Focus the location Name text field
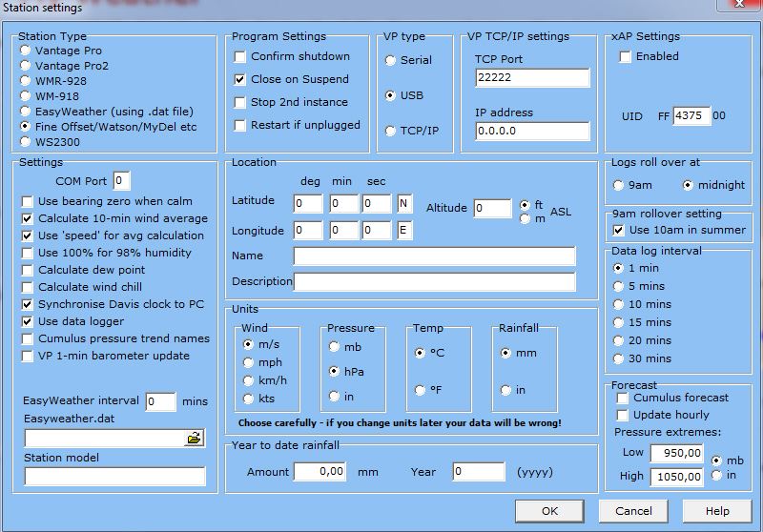The height and width of the screenshot is (532, 763). (x=434, y=256)
